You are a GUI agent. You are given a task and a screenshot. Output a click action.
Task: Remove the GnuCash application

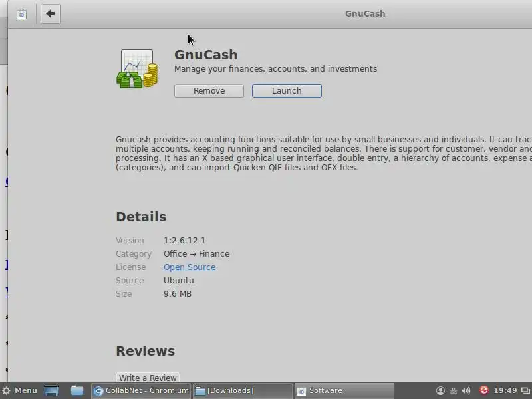209,91
